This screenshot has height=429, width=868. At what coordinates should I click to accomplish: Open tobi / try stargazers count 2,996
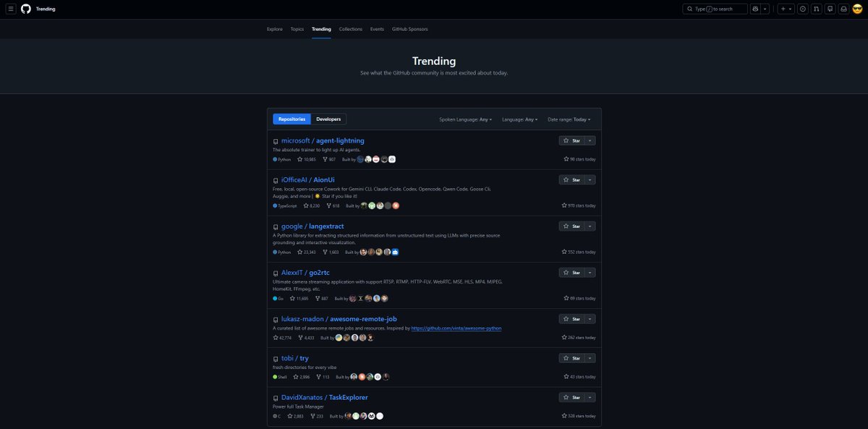click(x=302, y=376)
